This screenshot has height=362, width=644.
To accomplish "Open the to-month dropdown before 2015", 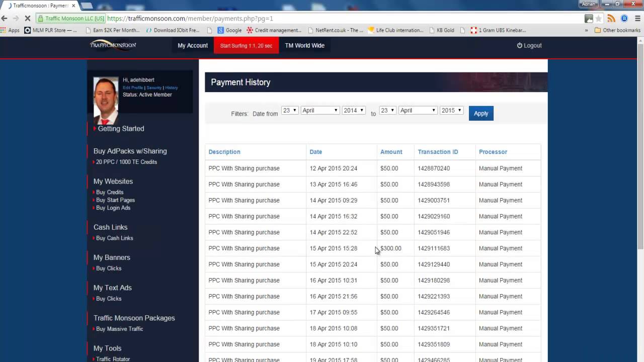I will [418, 110].
